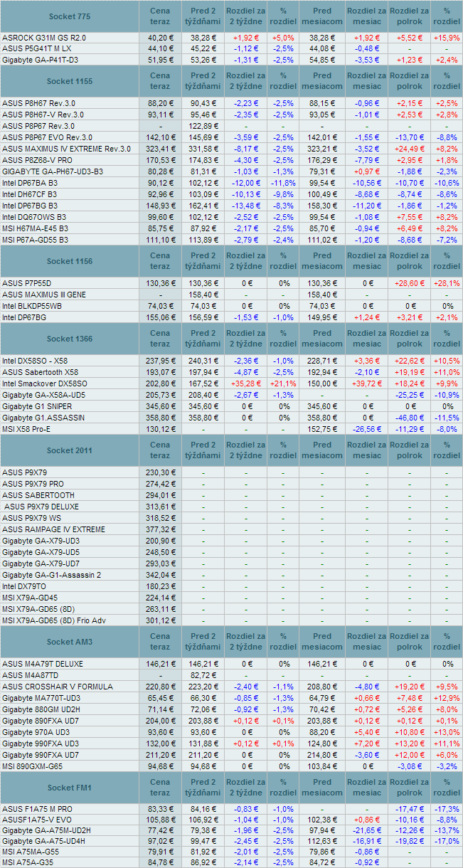Click the Socket 1366 section header
Screen dimensions: 463x868
click(70, 338)
